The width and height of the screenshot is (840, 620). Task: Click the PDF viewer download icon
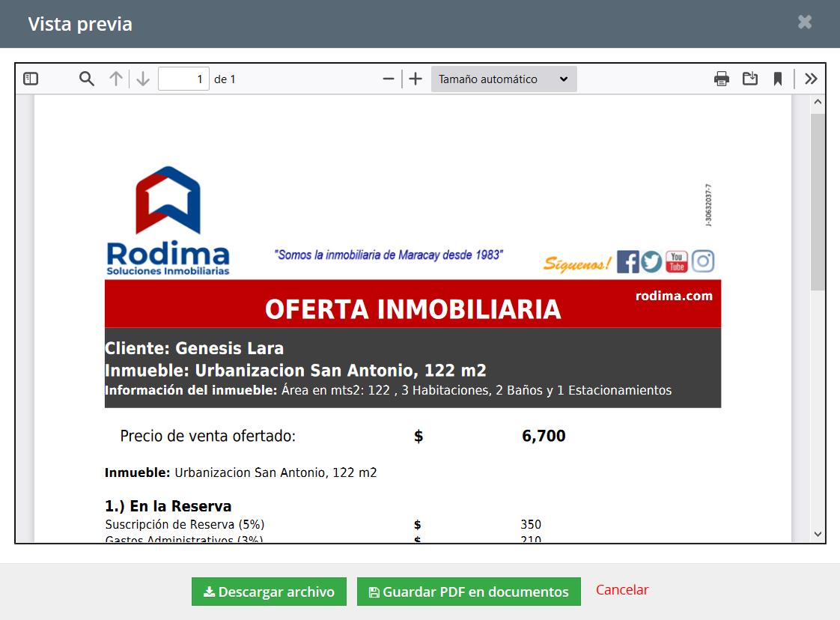(x=749, y=79)
